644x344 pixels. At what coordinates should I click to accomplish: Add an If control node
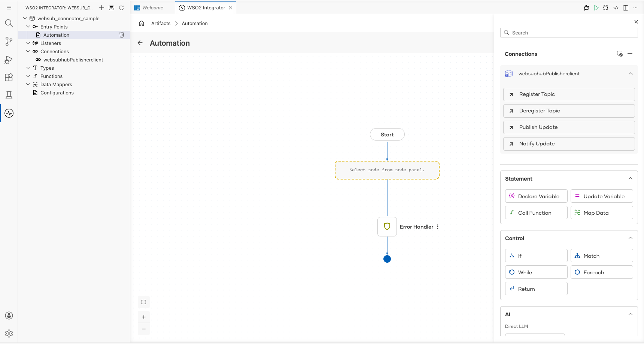[x=536, y=256]
